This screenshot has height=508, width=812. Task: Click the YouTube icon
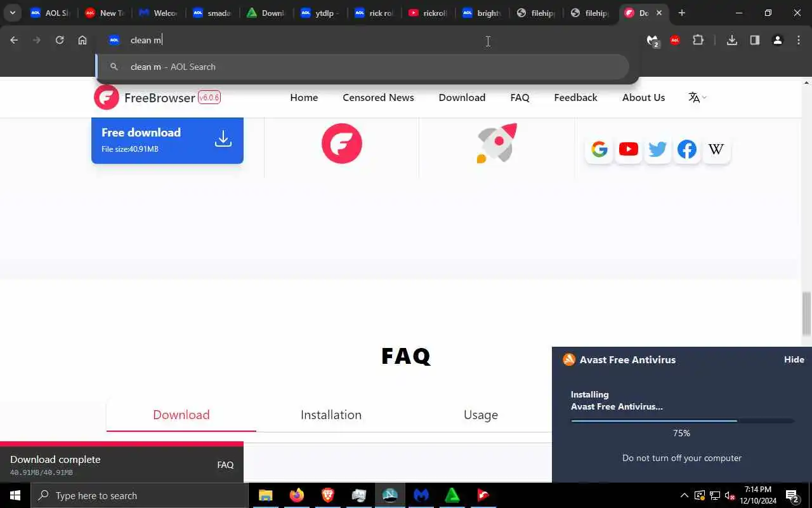tap(629, 149)
